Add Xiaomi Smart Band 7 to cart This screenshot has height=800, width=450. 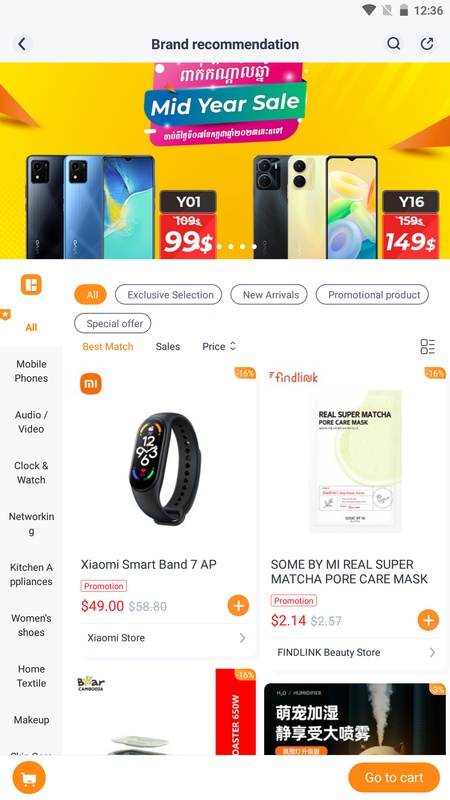(x=238, y=606)
